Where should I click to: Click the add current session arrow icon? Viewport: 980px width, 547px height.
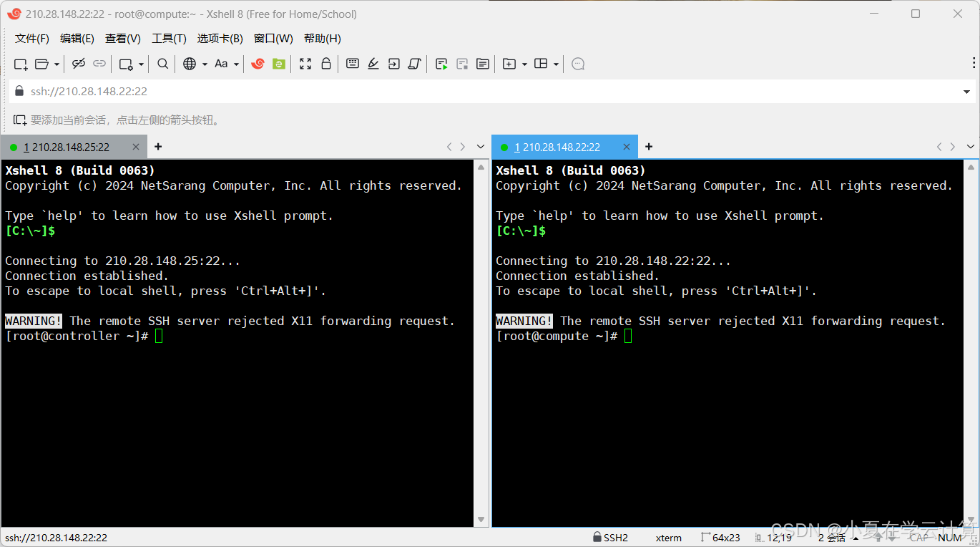(x=20, y=120)
